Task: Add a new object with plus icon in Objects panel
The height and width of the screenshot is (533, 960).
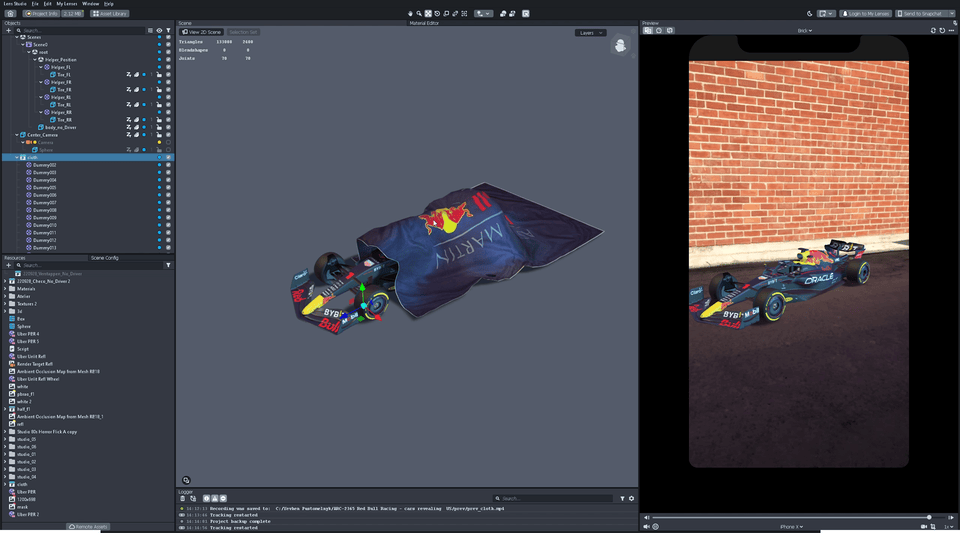Action: coord(9,30)
